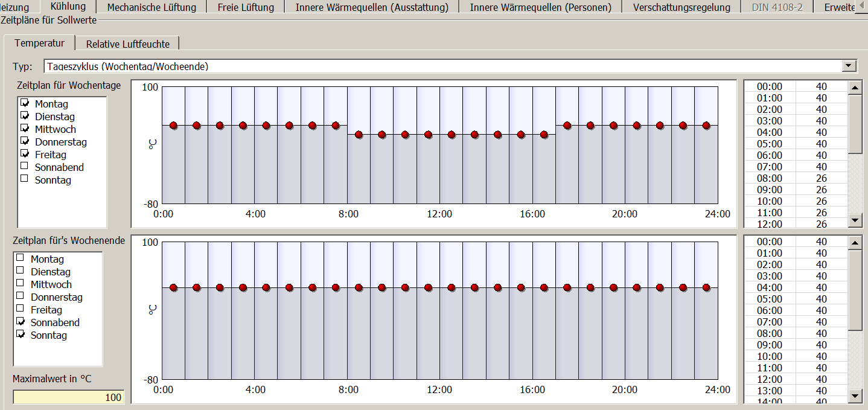Viewport: 868px width, 410px height.
Task: Click weekday chart marker just after 20:00
Action: coord(637,126)
